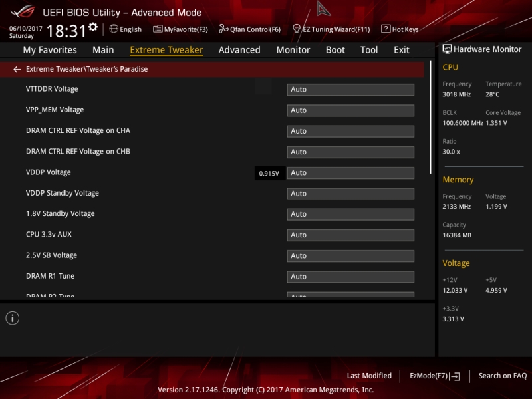532x399 pixels.
Task: Click Capacity 16384 MB value
Action: [457, 235]
